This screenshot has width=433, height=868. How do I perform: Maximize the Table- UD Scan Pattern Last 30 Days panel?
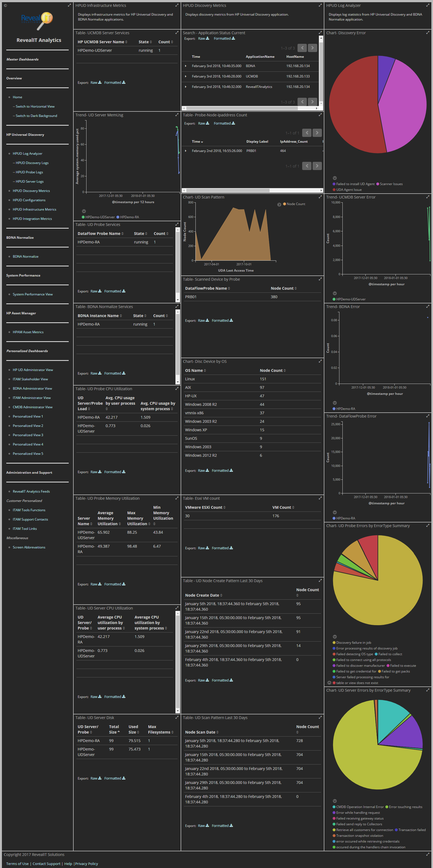[x=320, y=717]
